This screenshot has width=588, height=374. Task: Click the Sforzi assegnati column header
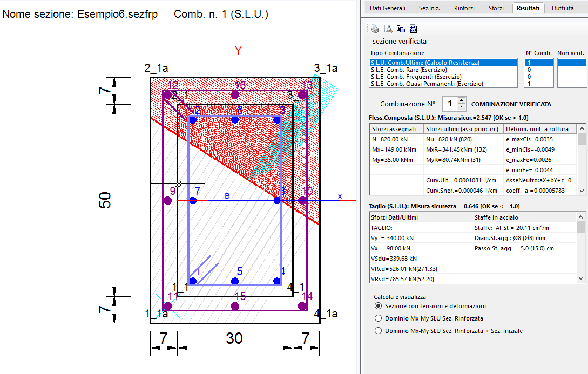pos(396,129)
